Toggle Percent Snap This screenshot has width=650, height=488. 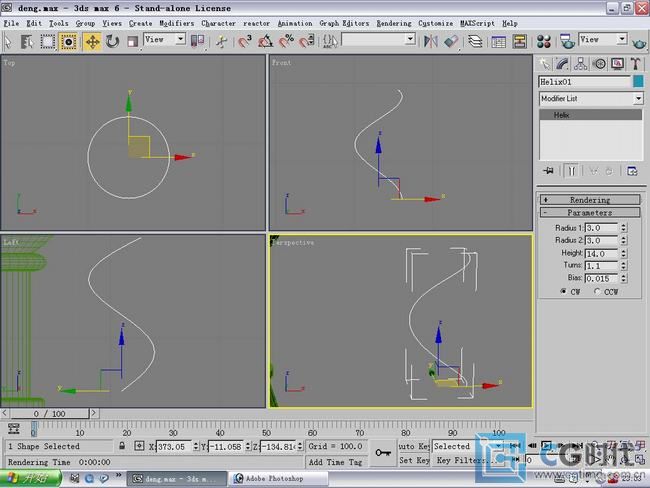(286, 41)
